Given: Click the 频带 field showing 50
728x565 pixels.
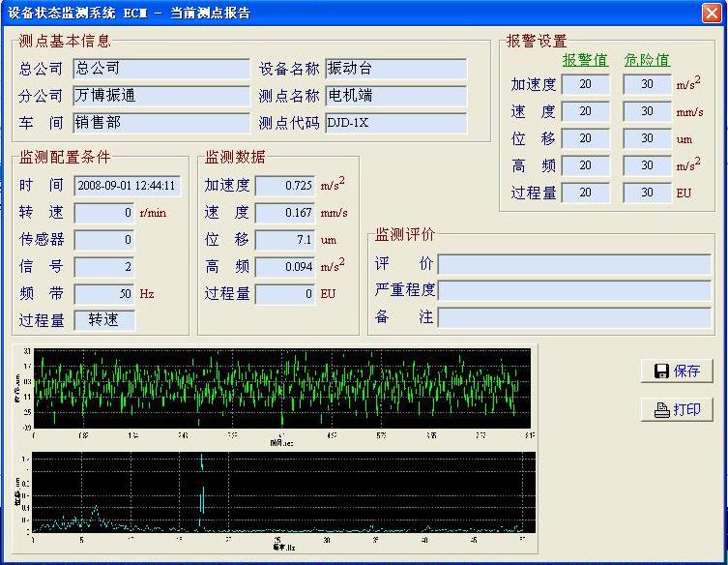Looking at the screenshot, I should tap(104, 293).
